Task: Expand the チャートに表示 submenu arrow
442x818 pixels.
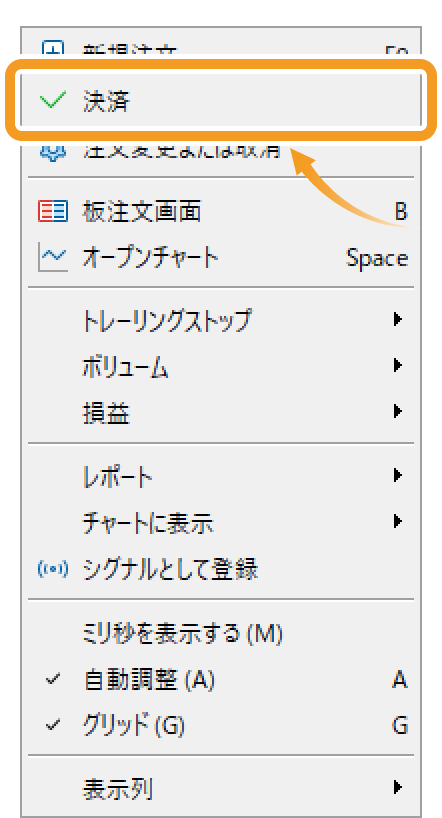Action: [398, 521]
